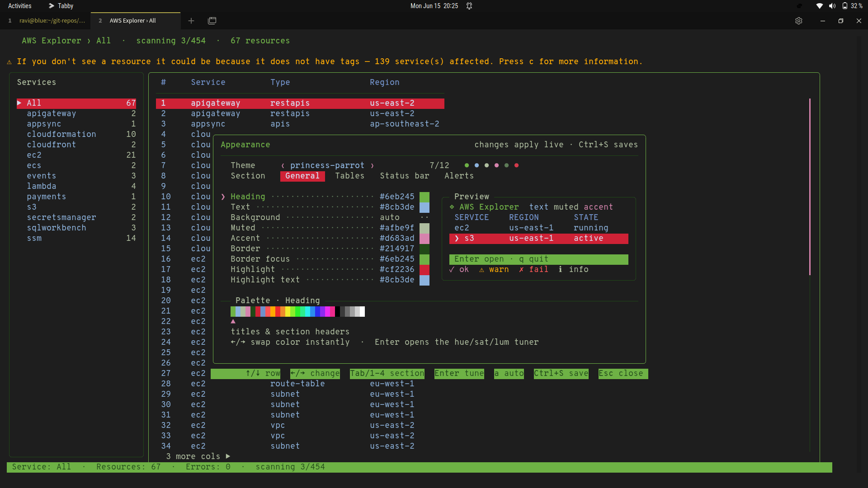Select the General section tab

[302, 176]
